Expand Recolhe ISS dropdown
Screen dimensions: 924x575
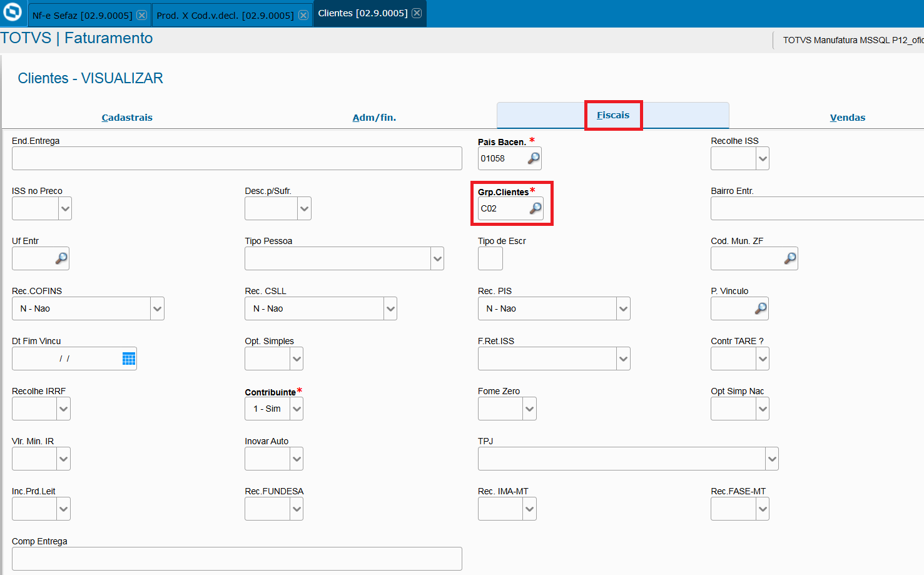pyautogui.click(x=763, y=158)
